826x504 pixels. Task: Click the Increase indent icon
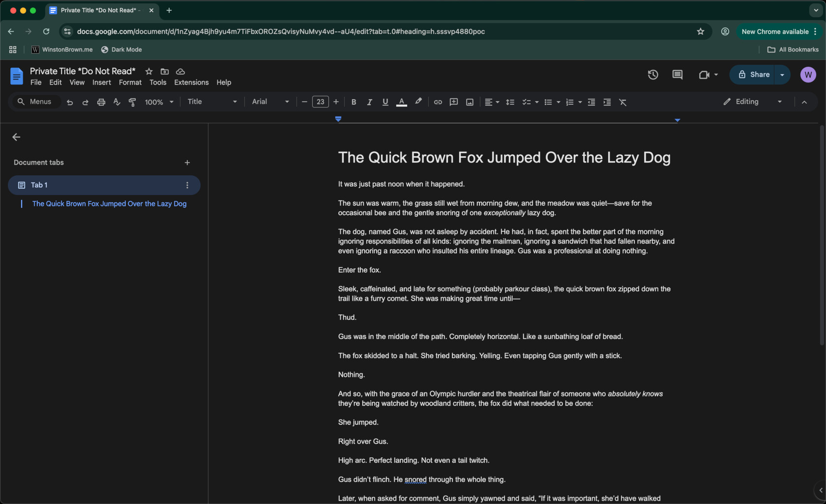pos(607,102)
